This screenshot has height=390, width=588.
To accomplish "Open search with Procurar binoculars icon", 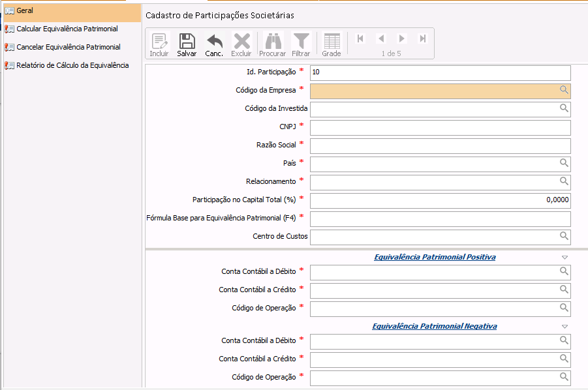I will 273,44.
